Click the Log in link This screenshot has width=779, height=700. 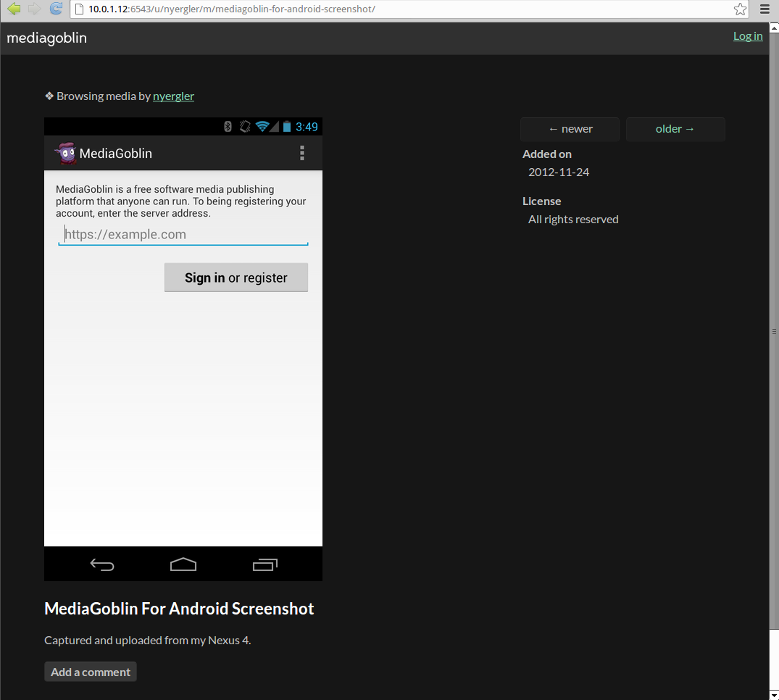click(x=748, y=36)
